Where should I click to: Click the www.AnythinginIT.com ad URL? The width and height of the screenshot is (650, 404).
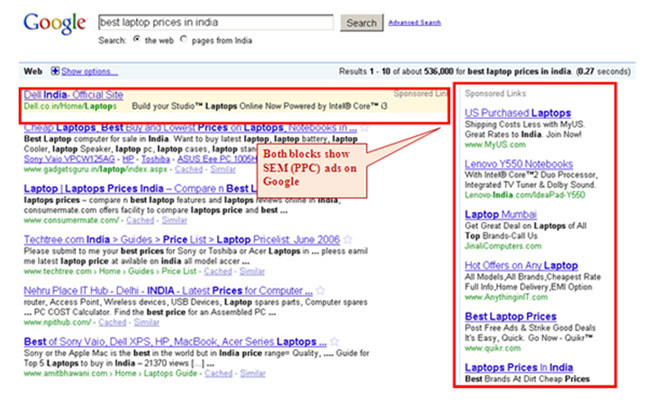pos(506,297)
